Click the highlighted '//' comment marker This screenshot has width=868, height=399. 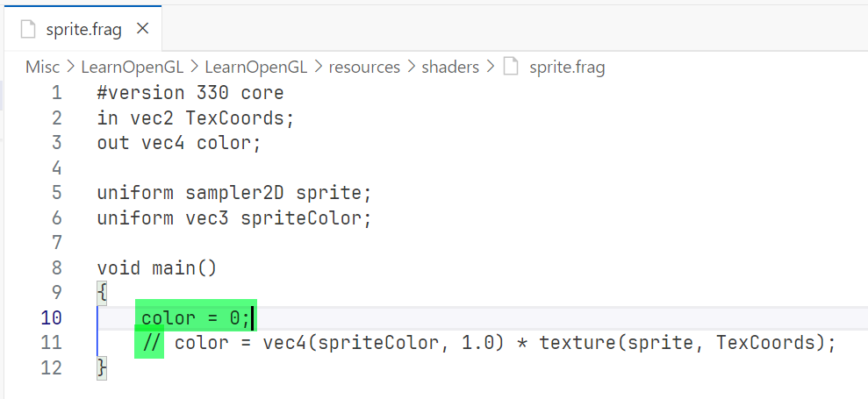click(x=151, y=342)
